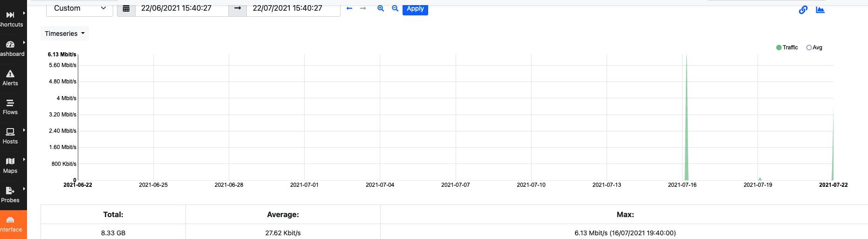Open the Dashboard sidebar menu
868x239 pixels.
tap(11, 49)
